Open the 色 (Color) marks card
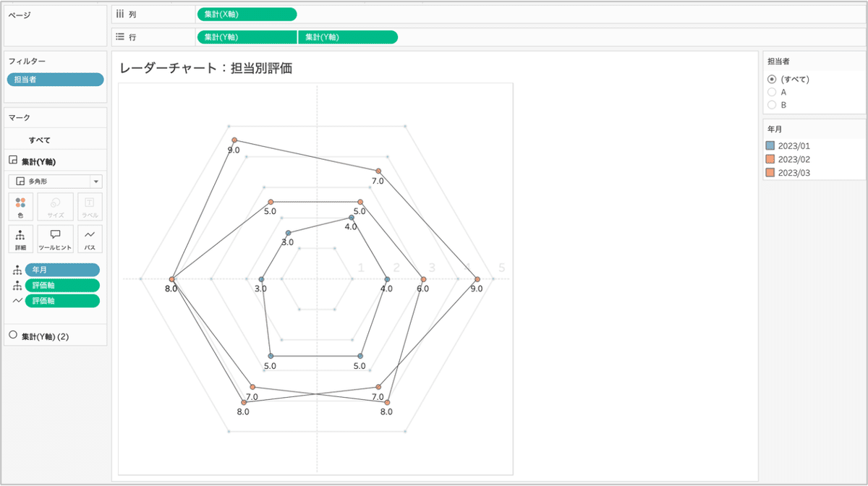 20,205
